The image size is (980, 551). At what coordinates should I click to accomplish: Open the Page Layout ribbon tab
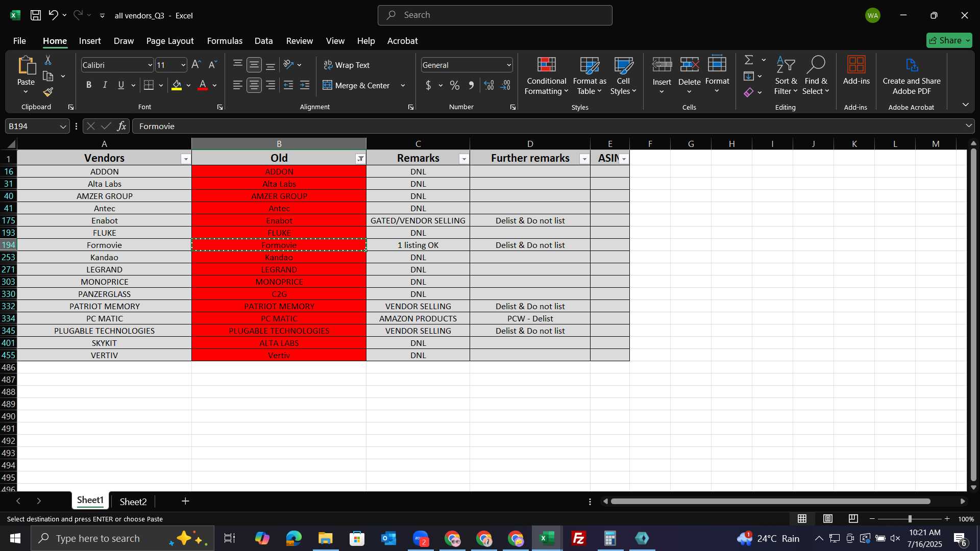pyautogui.click(x=170, y=41)
